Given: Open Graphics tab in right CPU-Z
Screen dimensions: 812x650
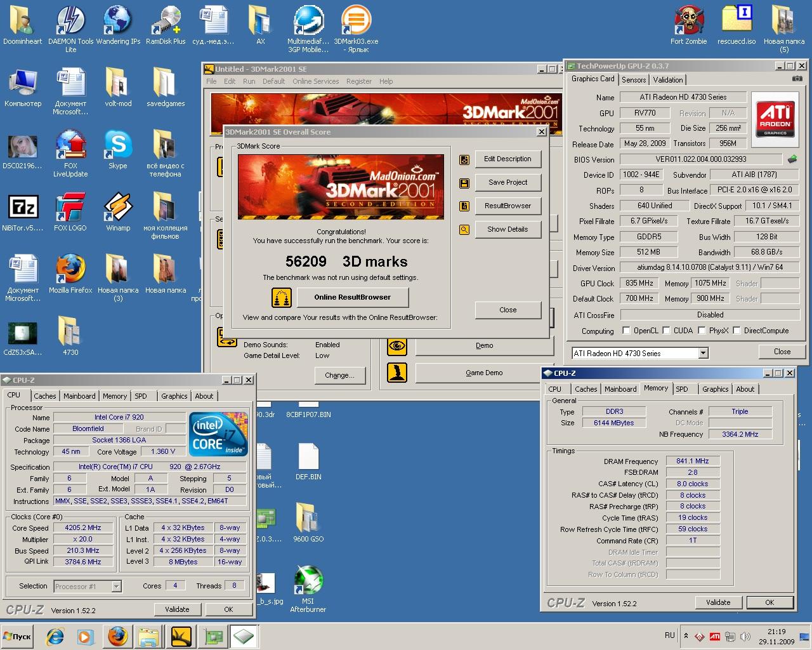Looking at the screenshot, I should [716, 389].
